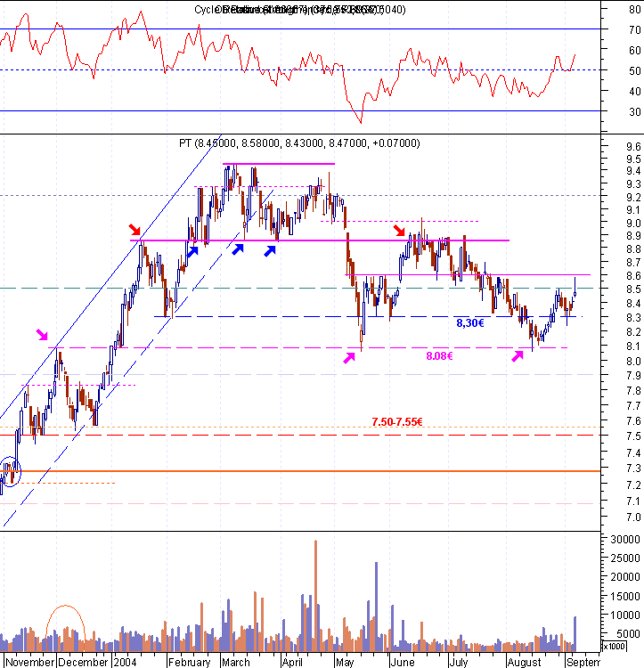Click the 9.5 price axis value

click(x=633, y=159)
